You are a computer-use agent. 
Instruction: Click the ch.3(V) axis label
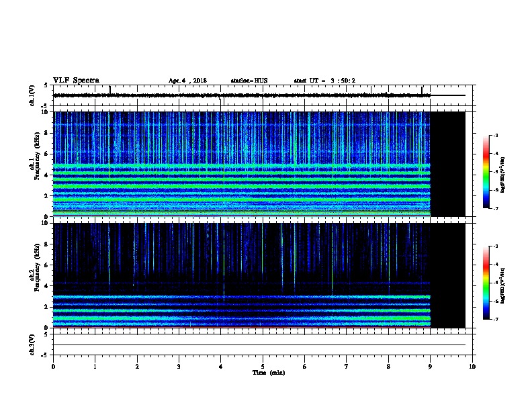pos(32,345)
